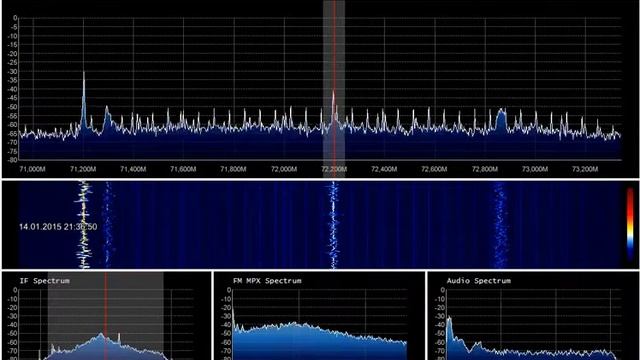Click the waterfall trace under 72,200M

[x=333, y=225]
